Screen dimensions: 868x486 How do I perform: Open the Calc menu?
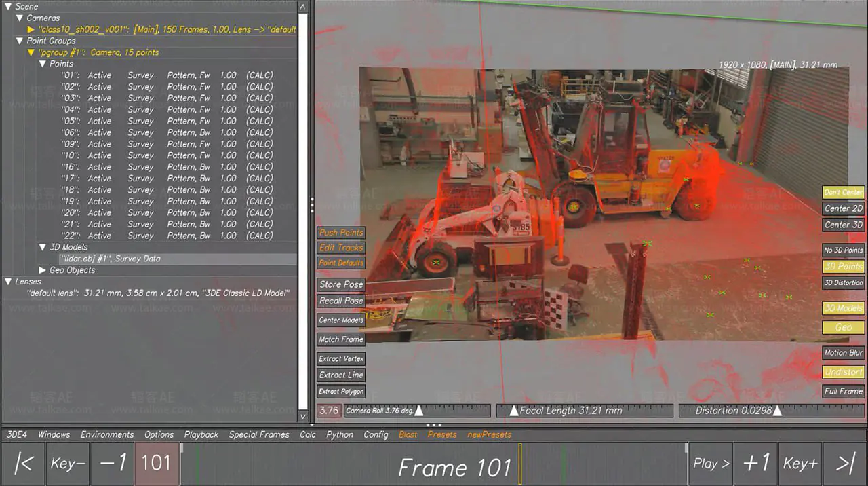[x=308, y=434]
